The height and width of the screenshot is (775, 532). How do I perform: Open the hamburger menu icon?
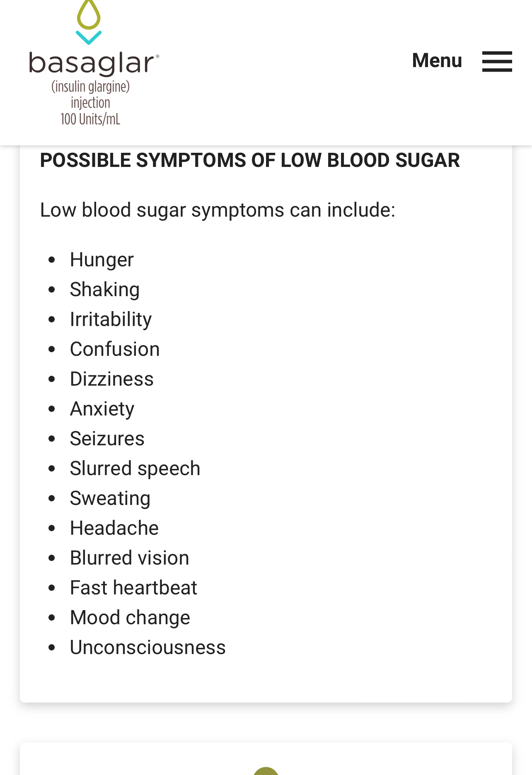[x=497, y=61]
